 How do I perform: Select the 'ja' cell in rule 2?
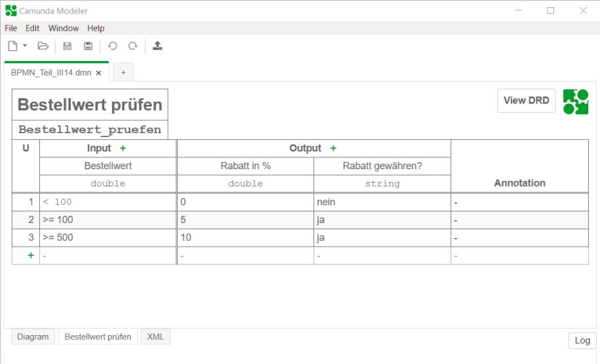(x=382, y=220)
